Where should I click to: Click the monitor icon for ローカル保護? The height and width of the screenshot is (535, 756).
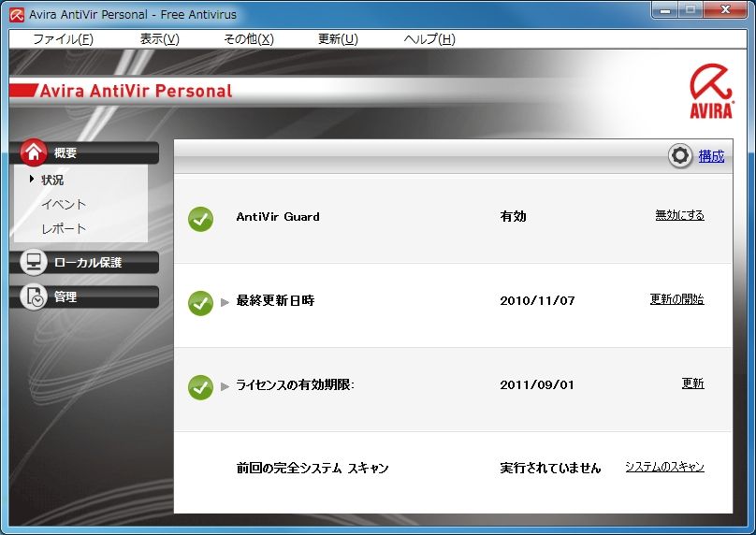click(x=34, y=262)
